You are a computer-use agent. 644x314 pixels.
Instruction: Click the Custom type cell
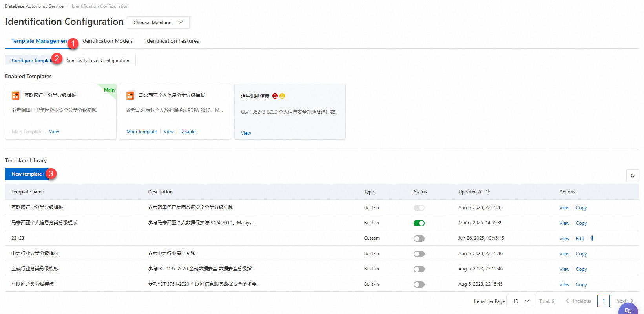click(372, 238)
